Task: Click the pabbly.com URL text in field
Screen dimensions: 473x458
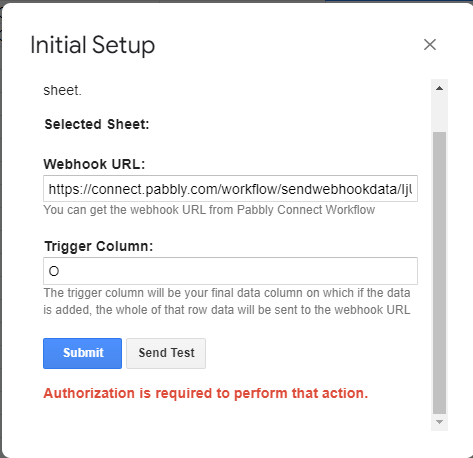Action: point(230,189)
